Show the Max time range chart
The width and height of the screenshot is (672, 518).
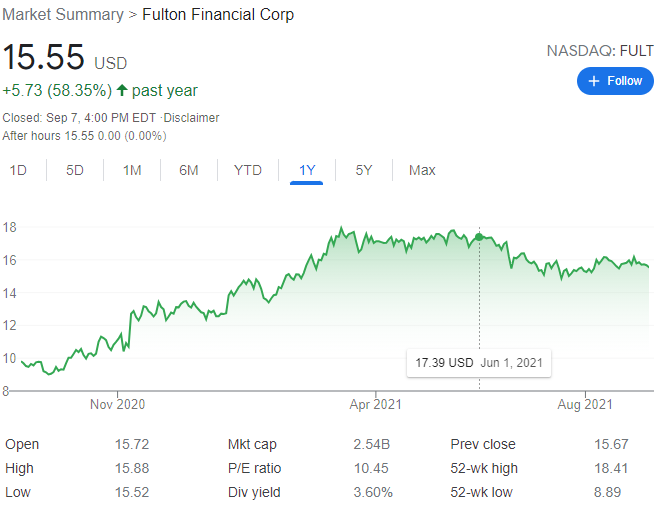pyautogui.click(x=422, y=170)
